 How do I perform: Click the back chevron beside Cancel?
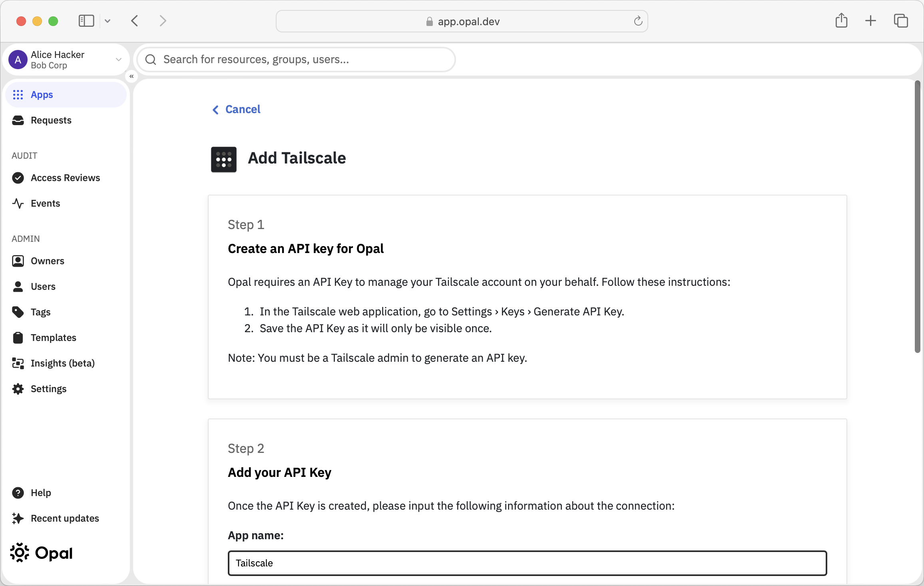point(215,110)
